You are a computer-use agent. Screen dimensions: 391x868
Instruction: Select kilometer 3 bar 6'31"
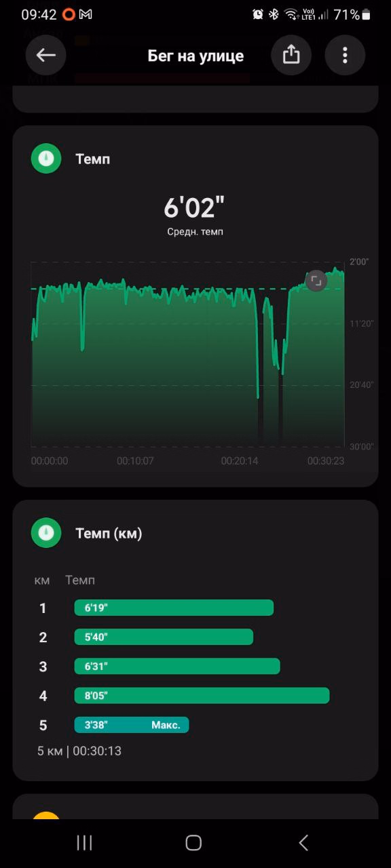177,666
